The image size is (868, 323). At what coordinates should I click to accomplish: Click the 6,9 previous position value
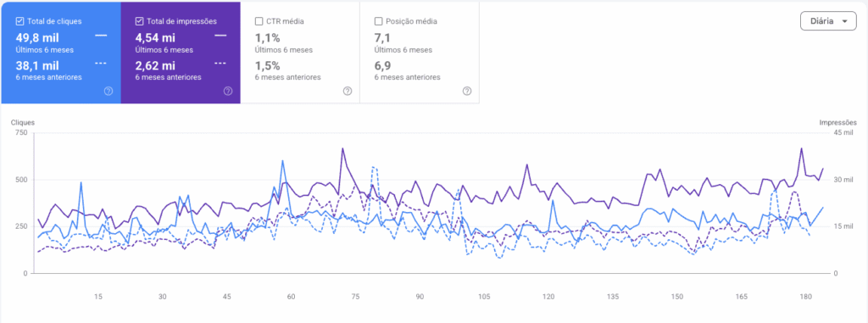[x=383, y=66]
